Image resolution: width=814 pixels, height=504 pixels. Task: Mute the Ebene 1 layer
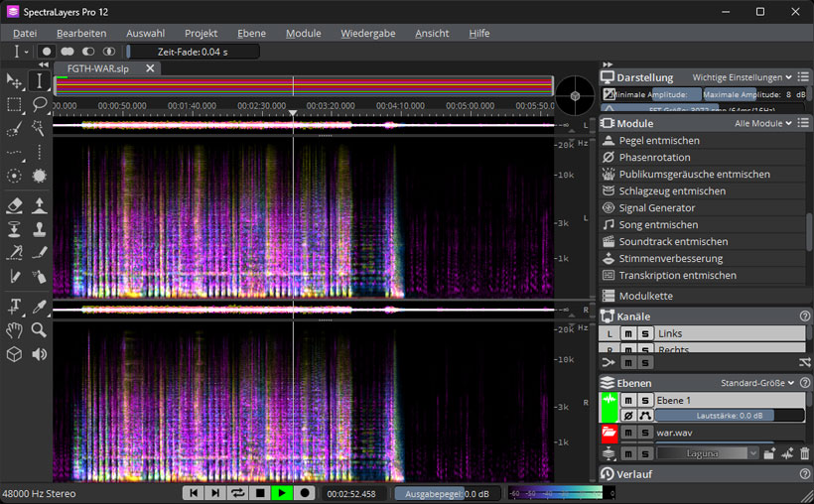628,400
